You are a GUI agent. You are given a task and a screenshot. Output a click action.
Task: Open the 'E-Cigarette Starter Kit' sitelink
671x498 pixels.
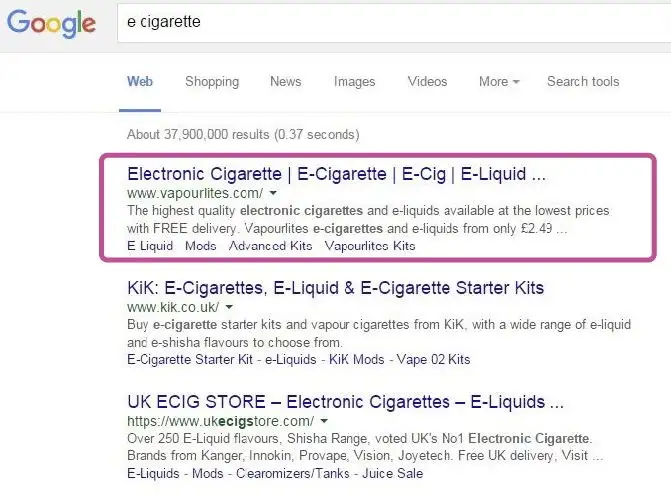190,359
